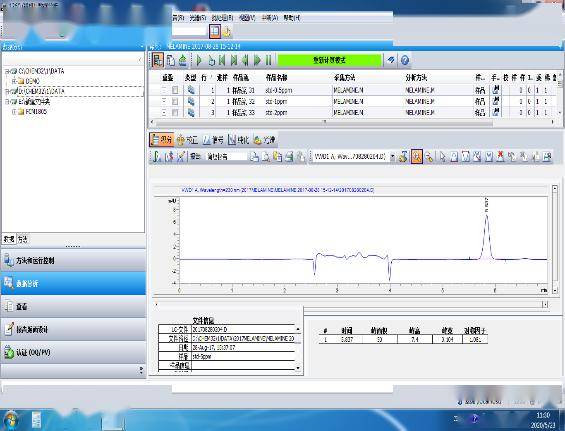Screen dimensions: 565x431
Task: Click the arrow pointer tool icon
Action: (x=442, y=156)
